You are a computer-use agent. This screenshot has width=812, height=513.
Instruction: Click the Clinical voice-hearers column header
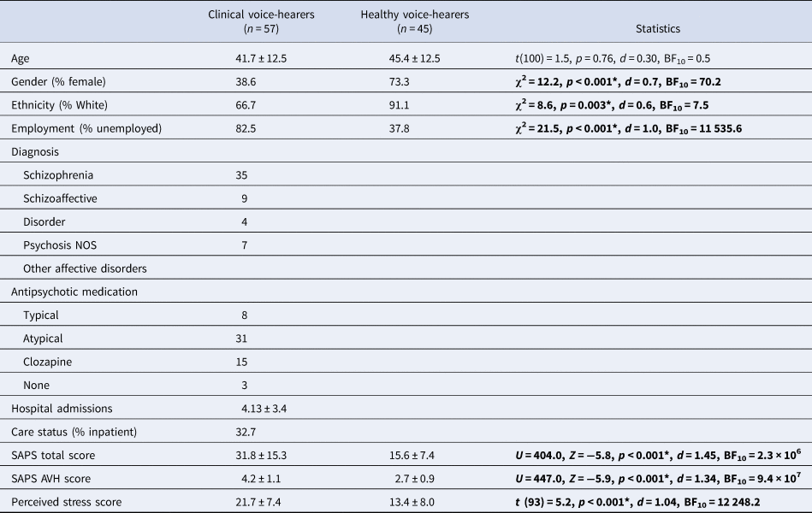256,21
